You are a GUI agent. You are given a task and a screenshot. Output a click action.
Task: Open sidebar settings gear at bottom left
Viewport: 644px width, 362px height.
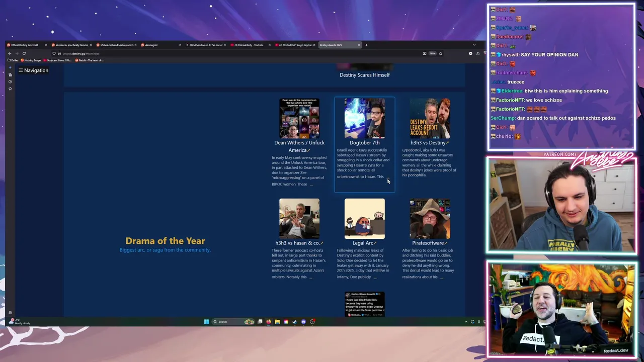pos(10,313)
